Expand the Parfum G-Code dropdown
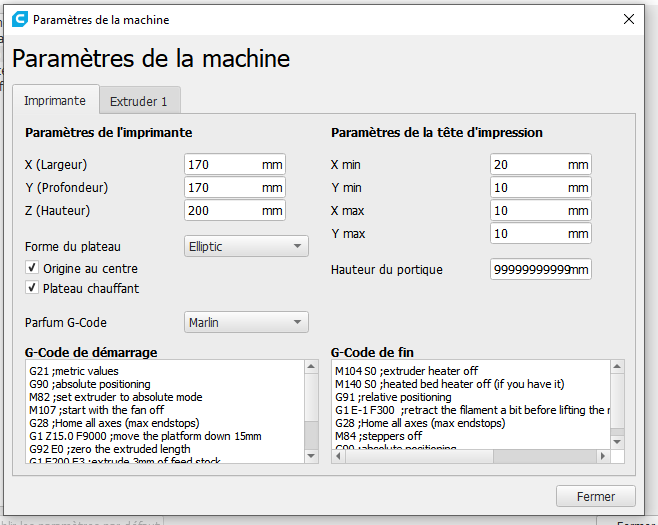Screen dimensions: 658x525 [247, 322]
